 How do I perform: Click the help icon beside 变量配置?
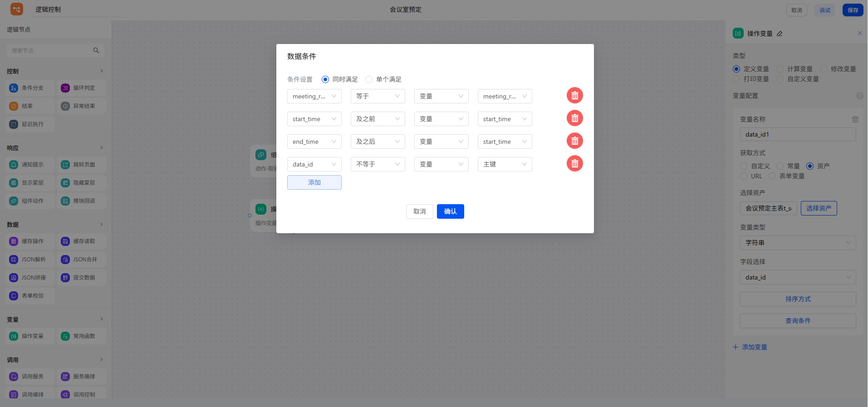pyautogui.click(x=859, y=96)
